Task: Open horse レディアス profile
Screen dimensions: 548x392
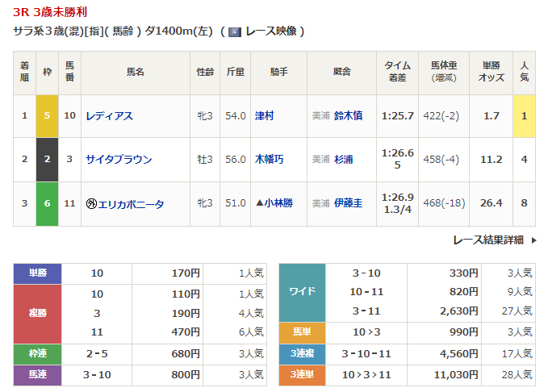Action: 109,115
